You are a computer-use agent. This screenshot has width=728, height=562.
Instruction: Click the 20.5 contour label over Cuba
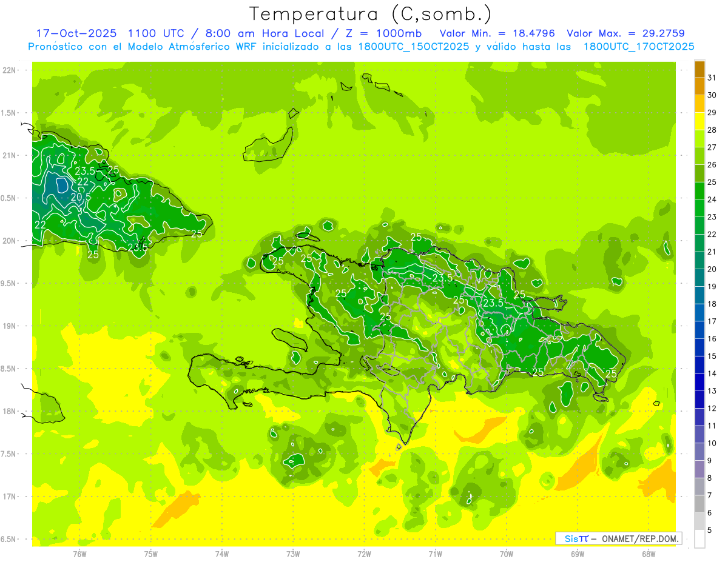(x=81, y=197)
